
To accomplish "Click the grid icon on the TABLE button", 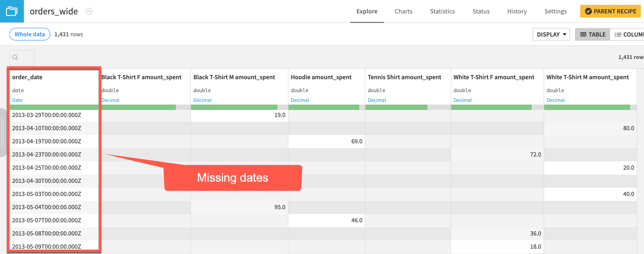I will click(x=584, y=34).
